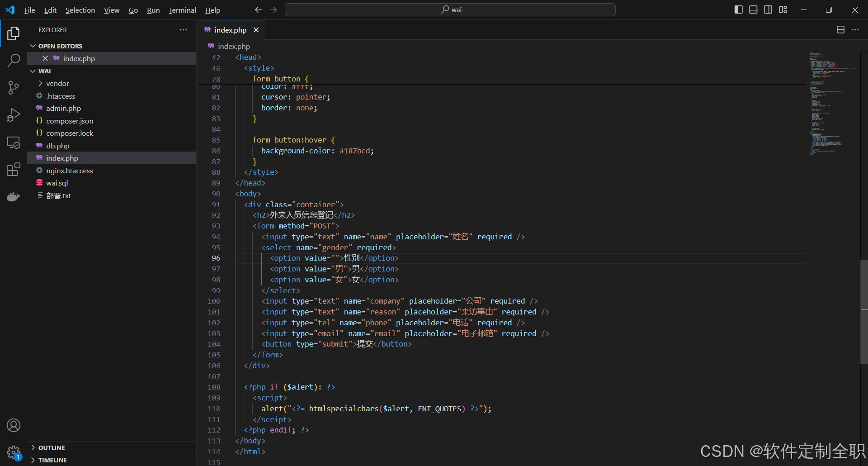Open the Remote Explorer view
The image size is (868, 466).
point(14,143)
